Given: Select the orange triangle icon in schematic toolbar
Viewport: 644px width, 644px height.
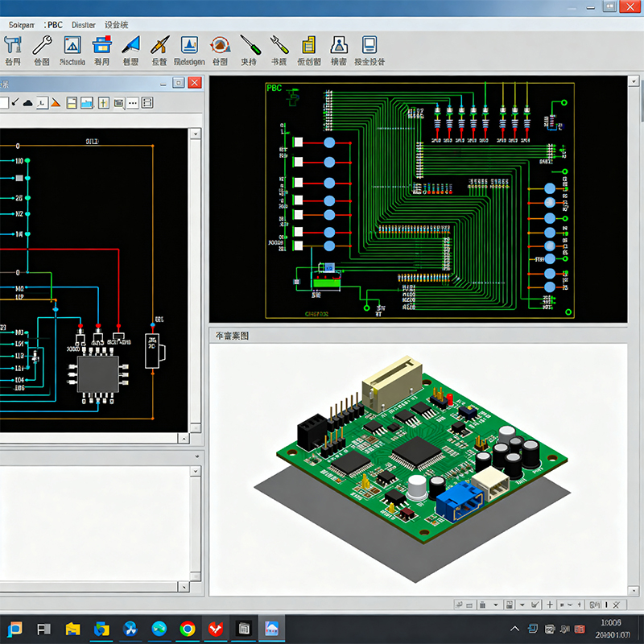Looking at the screenshot, I should point(56,103).
